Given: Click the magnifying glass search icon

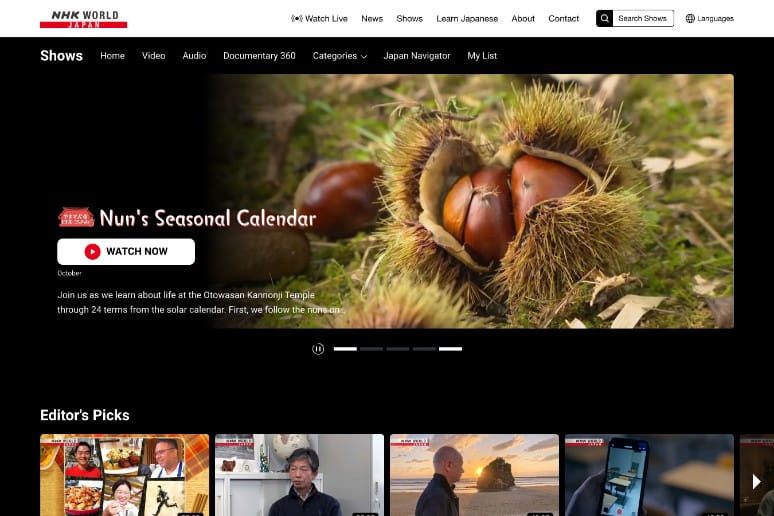Looking at the screenshot, I should [x=605, y=18].
